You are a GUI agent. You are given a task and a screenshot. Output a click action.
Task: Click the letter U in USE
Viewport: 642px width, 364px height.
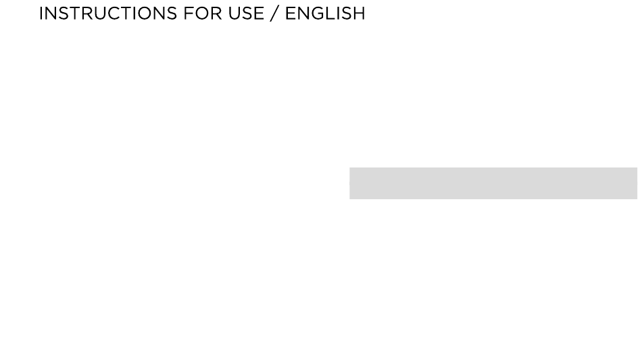[x=234, y=14]
